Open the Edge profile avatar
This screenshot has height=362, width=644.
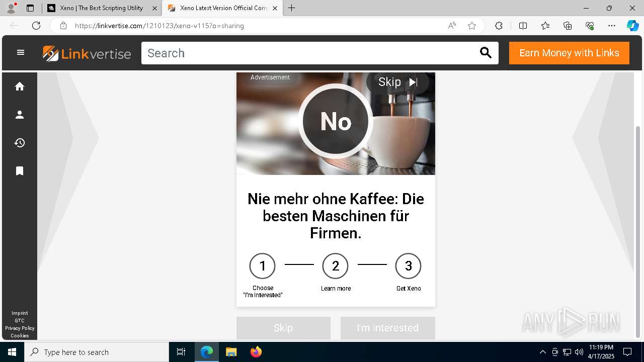coord(11,8)
